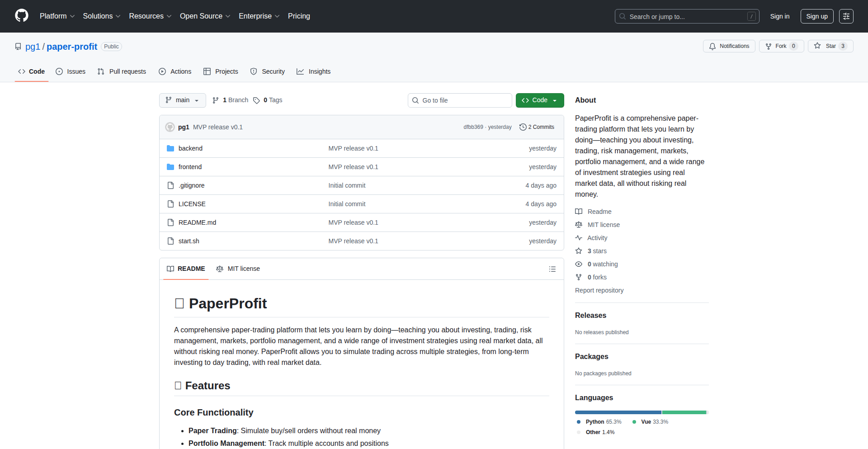Screen dimensions: 868x449
Task: Select the Actions tab icon
Action: pos(162,71)
